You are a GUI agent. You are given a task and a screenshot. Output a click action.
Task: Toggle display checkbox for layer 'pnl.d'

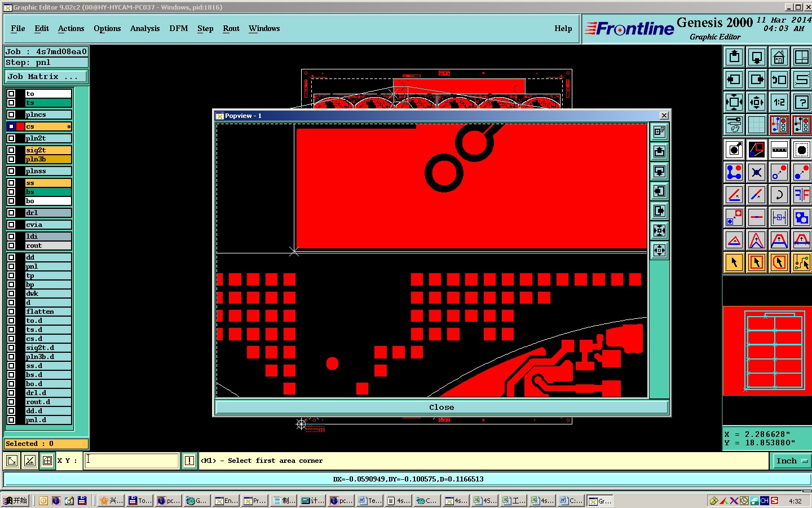11,420
